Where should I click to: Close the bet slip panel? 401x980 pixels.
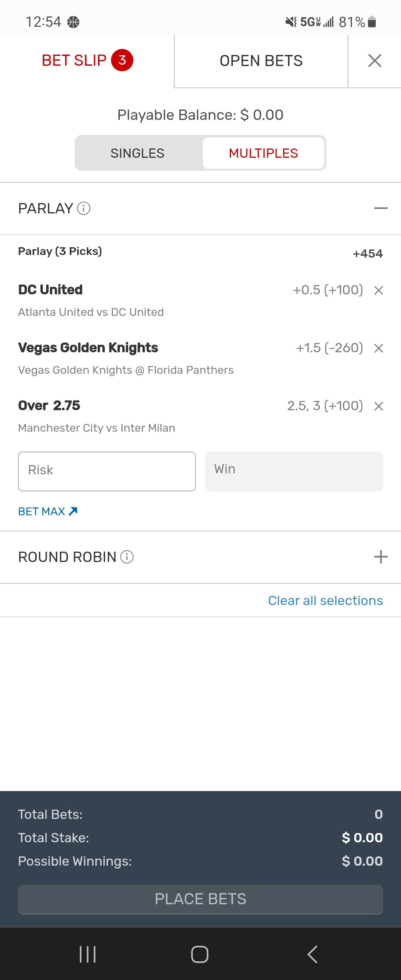click(x=374, y=61)
